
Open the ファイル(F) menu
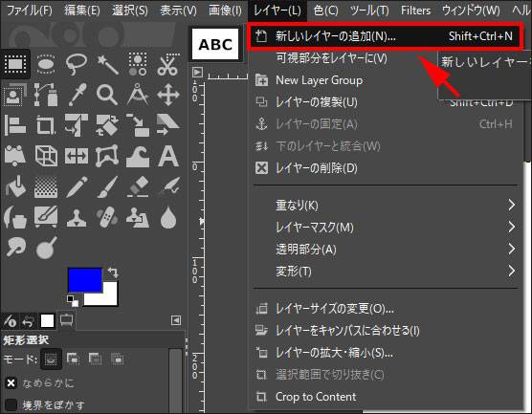coord(30,11)
